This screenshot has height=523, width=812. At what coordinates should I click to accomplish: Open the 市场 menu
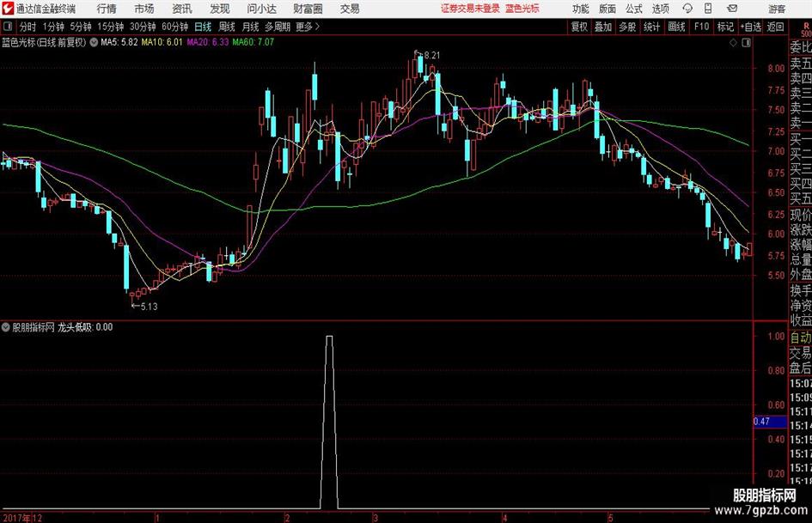144,9
